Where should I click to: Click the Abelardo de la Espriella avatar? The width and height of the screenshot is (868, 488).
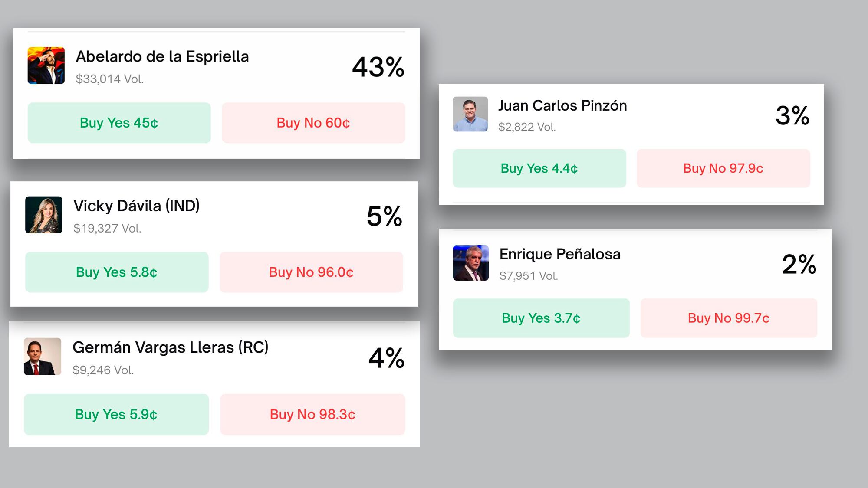click(46, 66)
